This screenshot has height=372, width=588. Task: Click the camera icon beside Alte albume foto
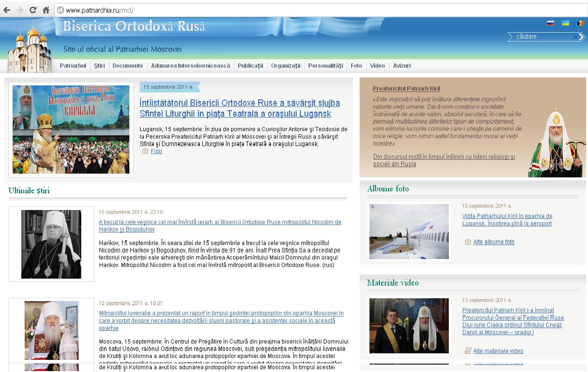468,242
